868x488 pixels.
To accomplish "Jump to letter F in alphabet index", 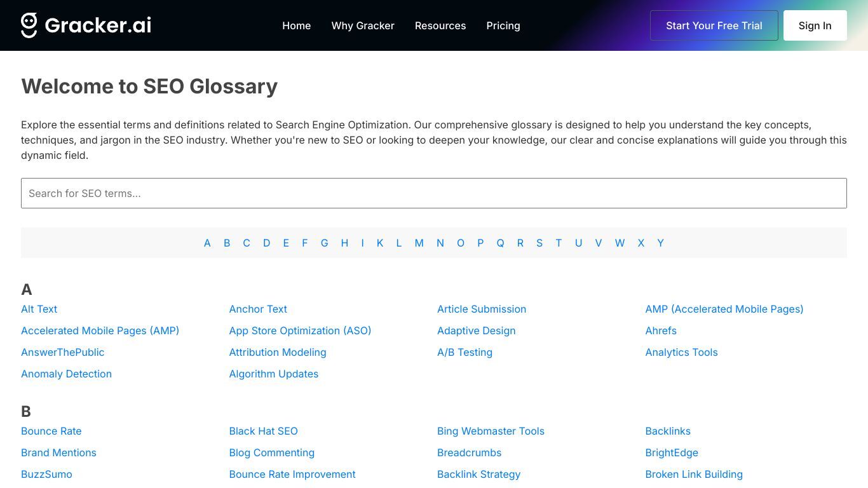I will tap(305, 243).
